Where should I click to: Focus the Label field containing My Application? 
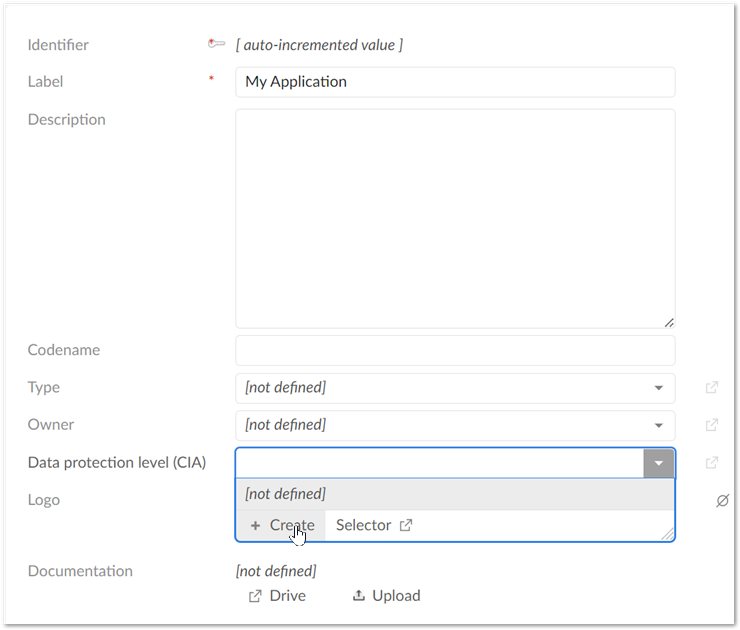pos(455,82)
